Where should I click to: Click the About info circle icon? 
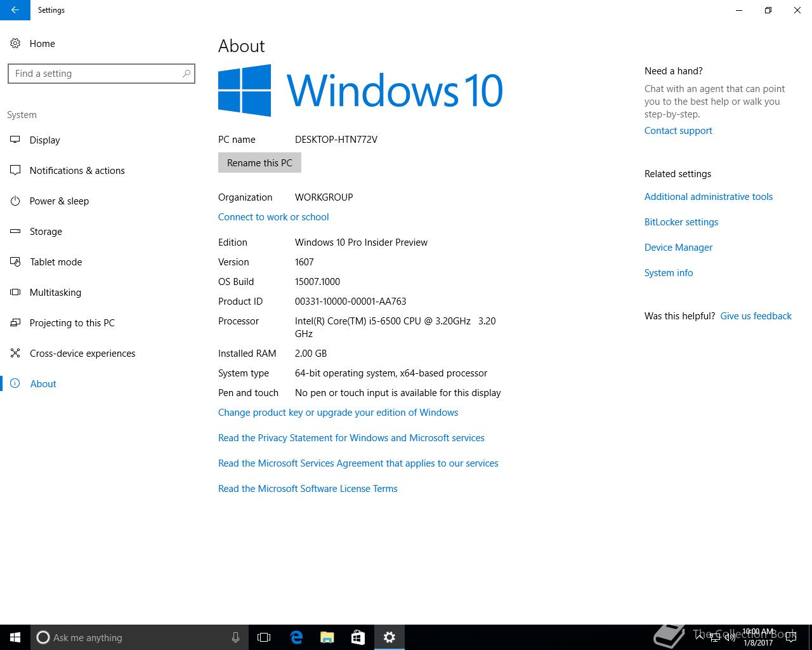15,383
